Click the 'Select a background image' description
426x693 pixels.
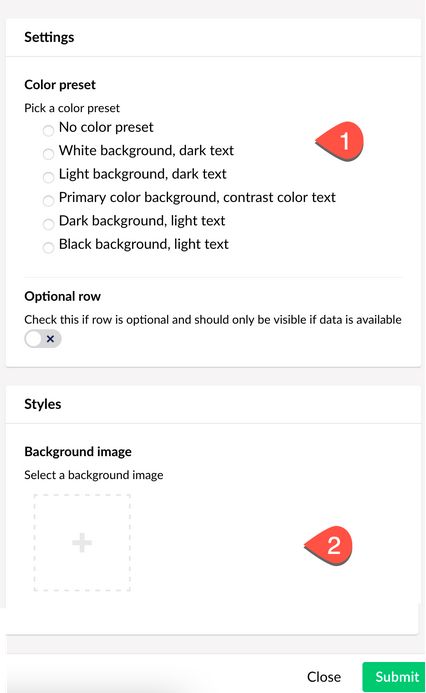pos(94,475)
